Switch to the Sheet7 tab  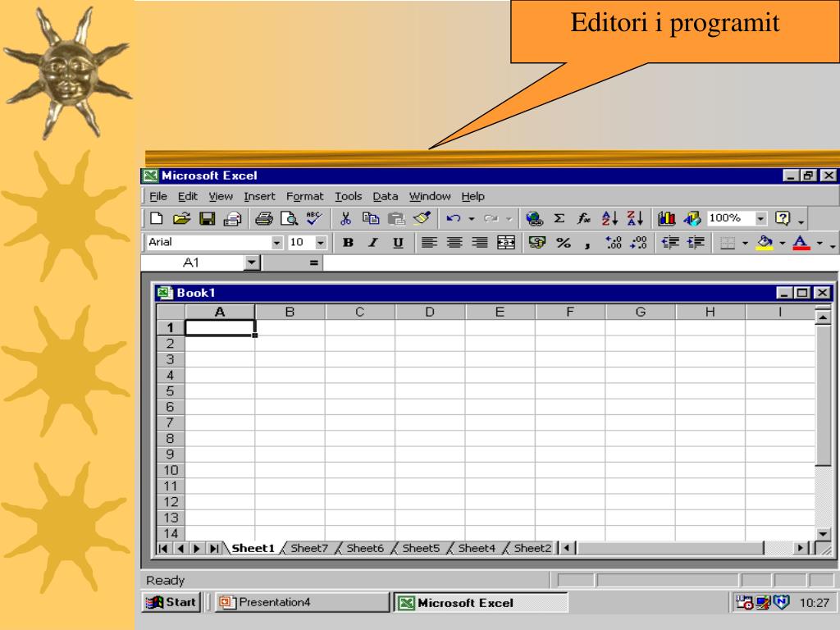(309, 548)
